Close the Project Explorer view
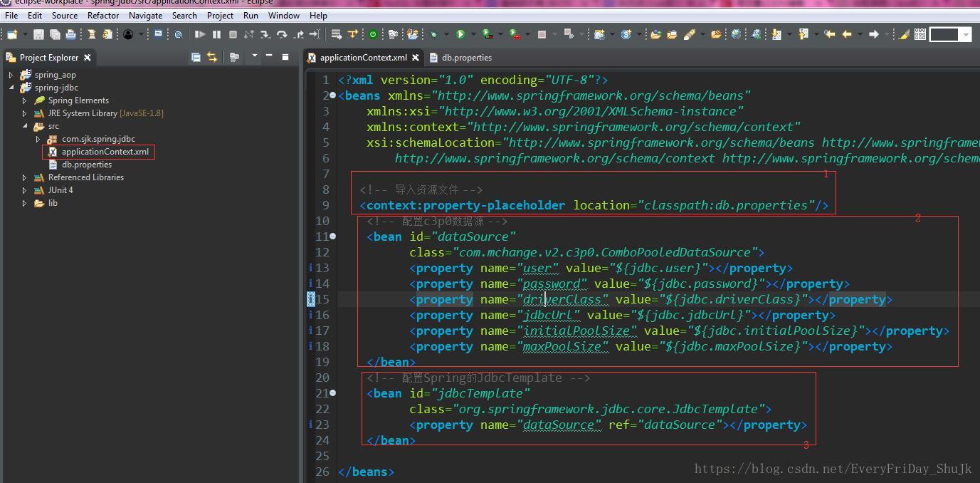Image resolution: width=980 pixels, height=483 pixels. point(88,58)
